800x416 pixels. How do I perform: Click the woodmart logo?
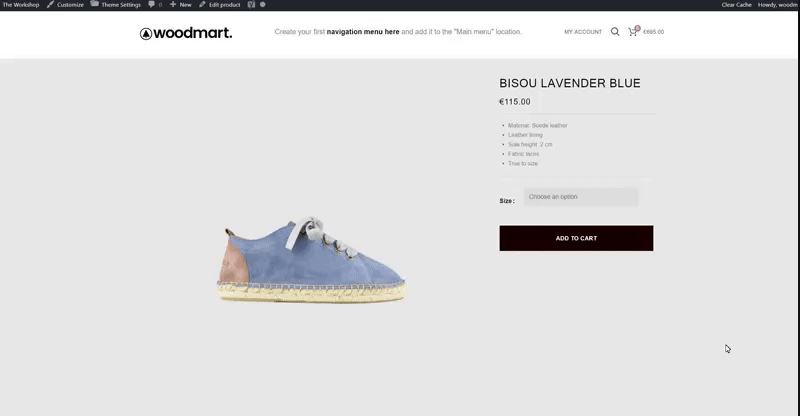(x=186, y=33)
